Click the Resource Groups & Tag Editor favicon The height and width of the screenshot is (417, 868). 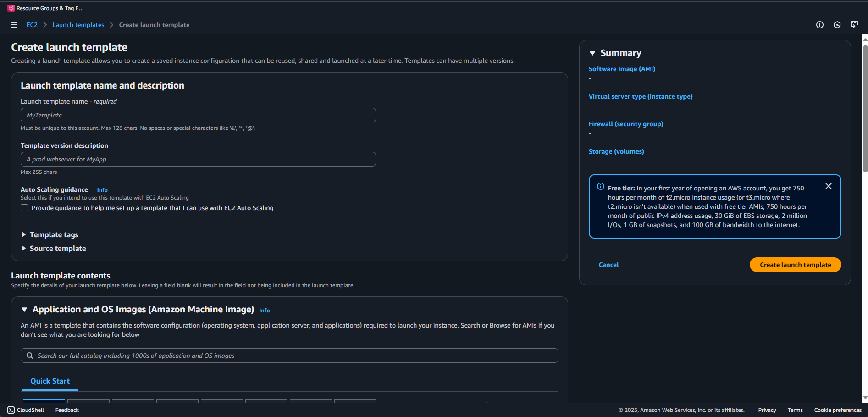pos(11,8)
